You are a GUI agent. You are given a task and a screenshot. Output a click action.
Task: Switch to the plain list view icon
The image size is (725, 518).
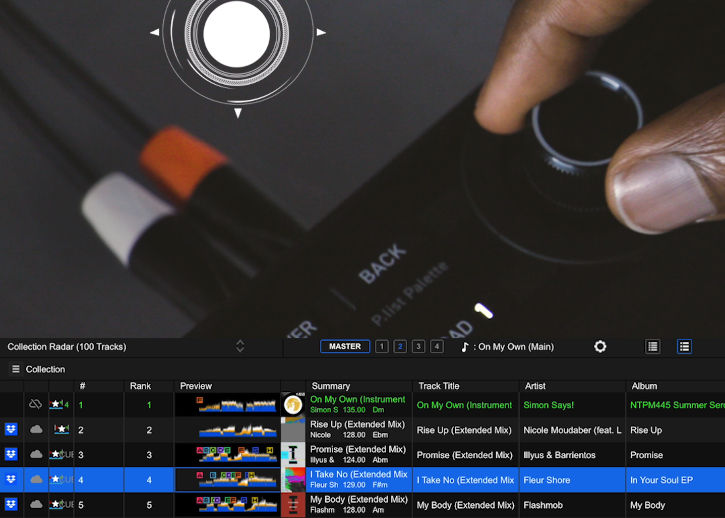click(652, 346)
